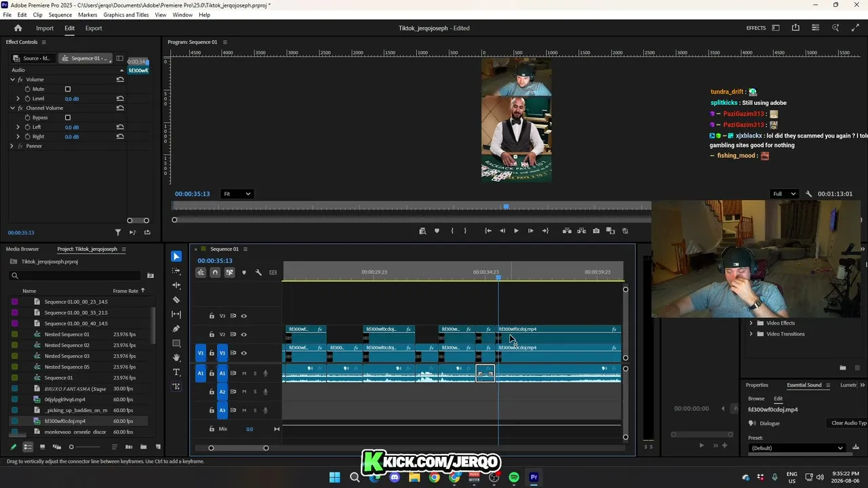Viewport: 868px width, 488px height.
Task: Toggle V3 track output eye
Action: coord(244,316)
